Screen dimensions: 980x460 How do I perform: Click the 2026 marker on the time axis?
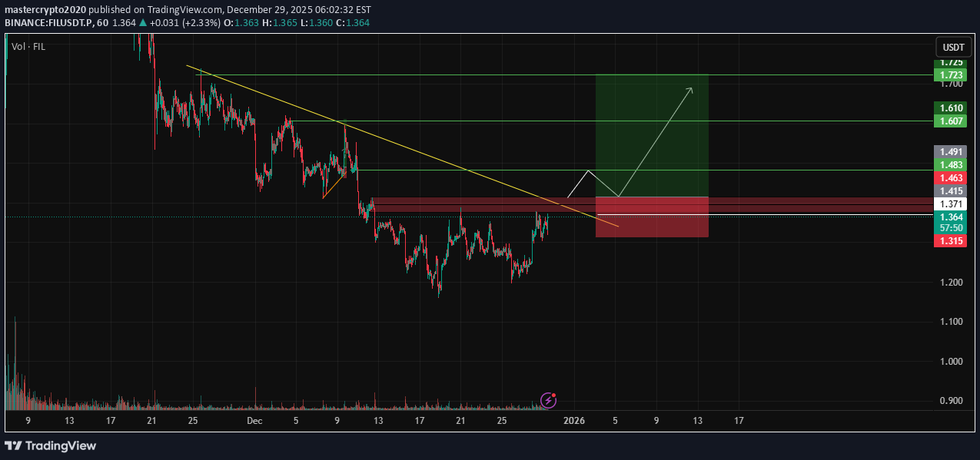tap(574, 421)
